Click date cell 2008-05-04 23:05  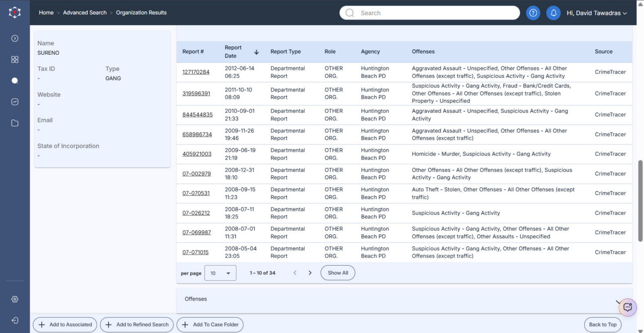tap(240, 253)
